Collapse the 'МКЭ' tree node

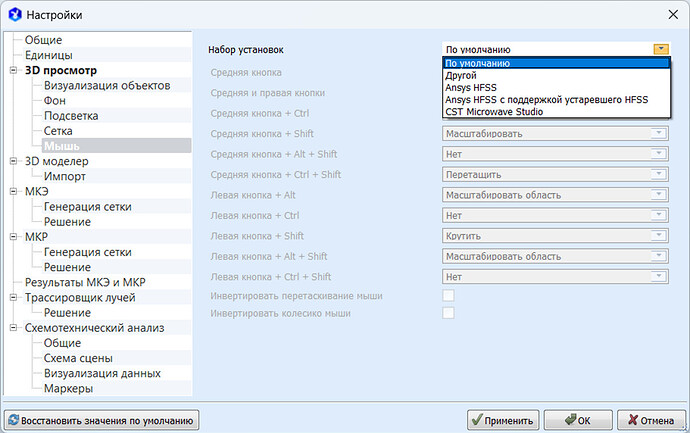point(14,191)
